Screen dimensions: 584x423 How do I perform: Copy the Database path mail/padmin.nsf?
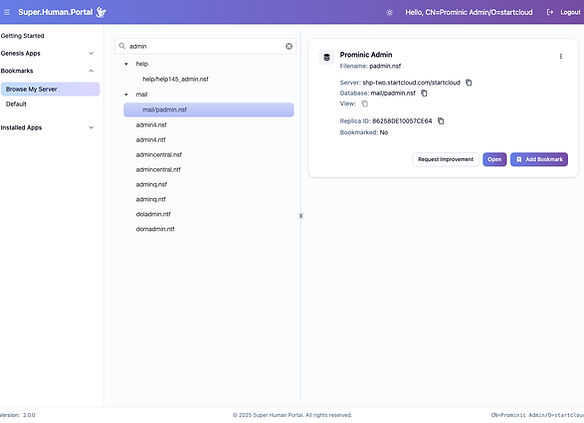[x=424, y=93]
